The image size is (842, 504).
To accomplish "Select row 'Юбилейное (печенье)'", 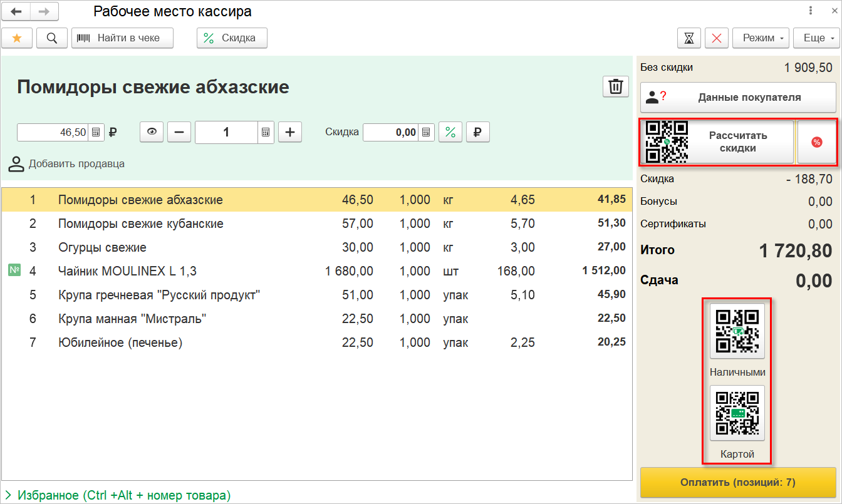I will point(317,342).
